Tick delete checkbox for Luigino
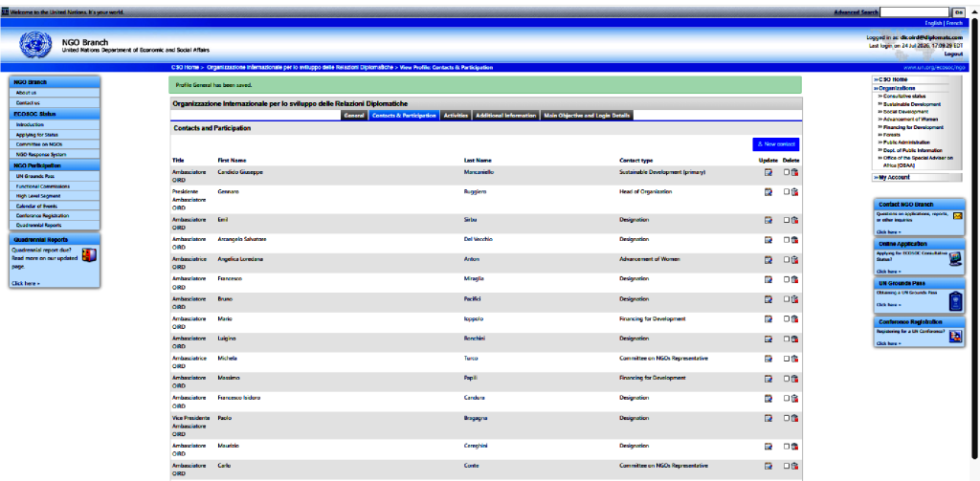This screenshot has height=481, width=980. coord(787,339)
